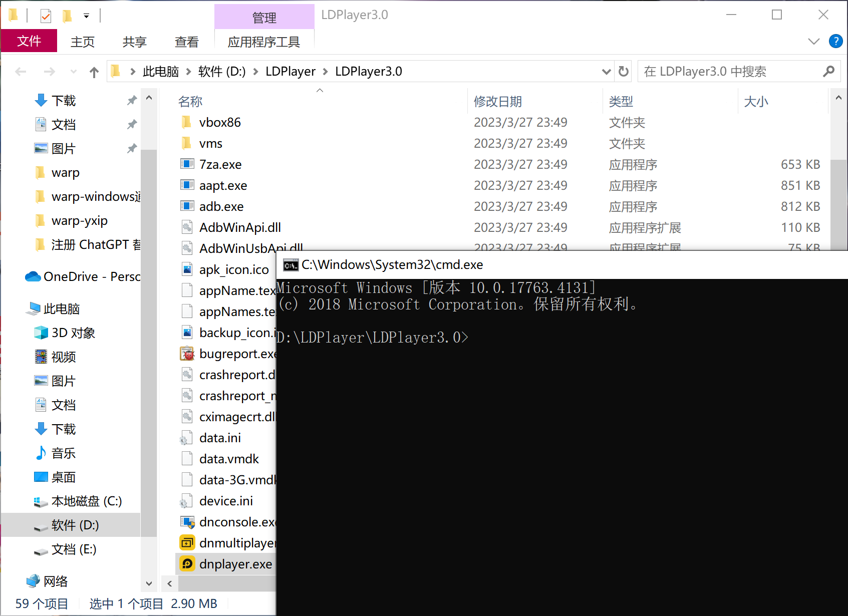The image size is (848, 616).
Task: Click the dnmultiplayer yellow app icon
Action: 187,543
